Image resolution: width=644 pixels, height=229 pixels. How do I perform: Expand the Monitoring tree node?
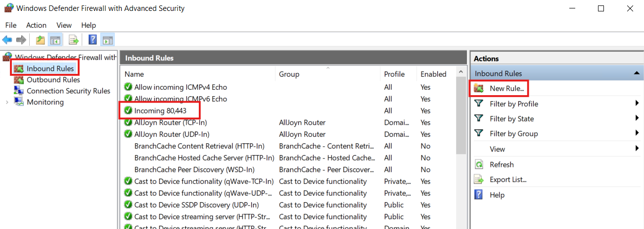click(7, 102)
